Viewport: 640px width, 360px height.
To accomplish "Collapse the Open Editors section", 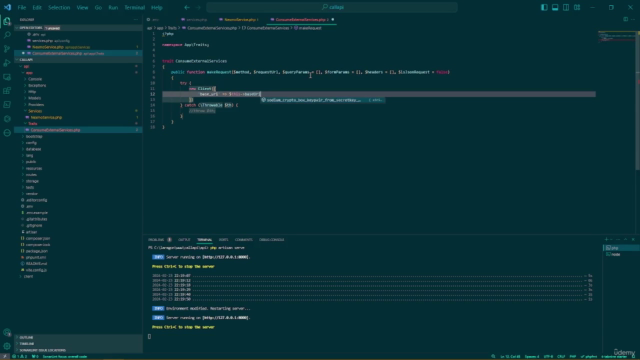I will click(x=31, y=28).
